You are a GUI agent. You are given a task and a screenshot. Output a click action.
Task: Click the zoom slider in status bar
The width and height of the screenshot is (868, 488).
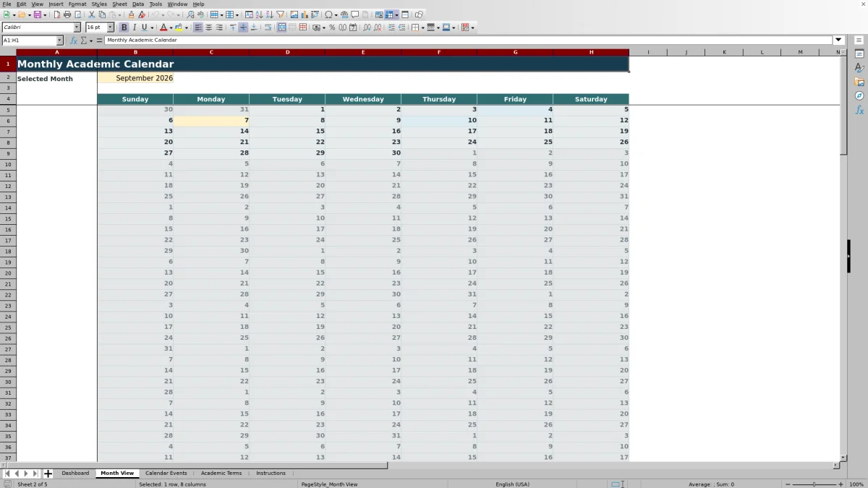coord(814,484)
